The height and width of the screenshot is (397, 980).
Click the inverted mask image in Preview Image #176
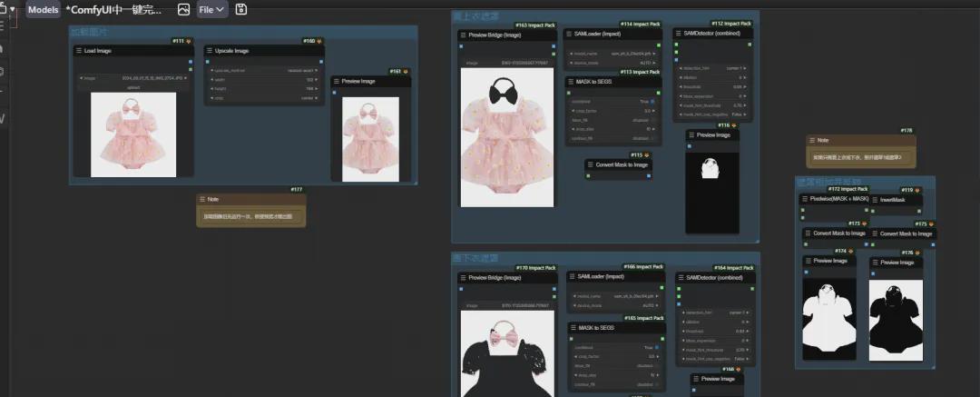coord(896,320)
